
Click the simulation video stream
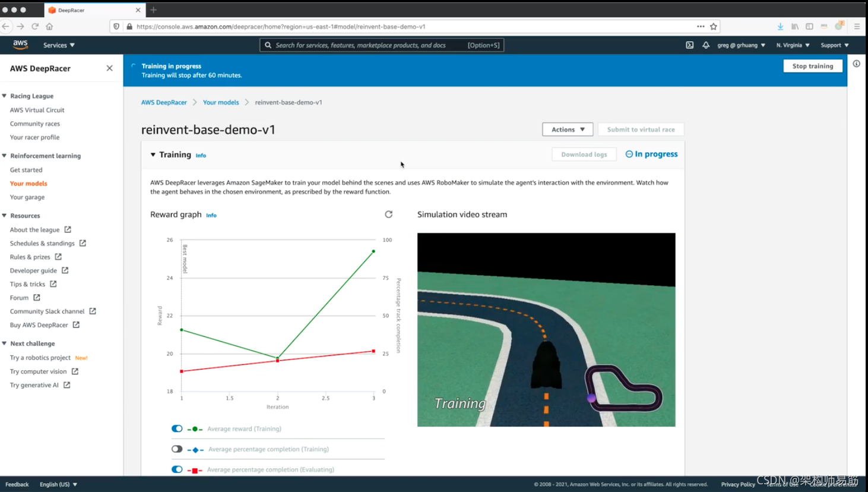(546, 330)
